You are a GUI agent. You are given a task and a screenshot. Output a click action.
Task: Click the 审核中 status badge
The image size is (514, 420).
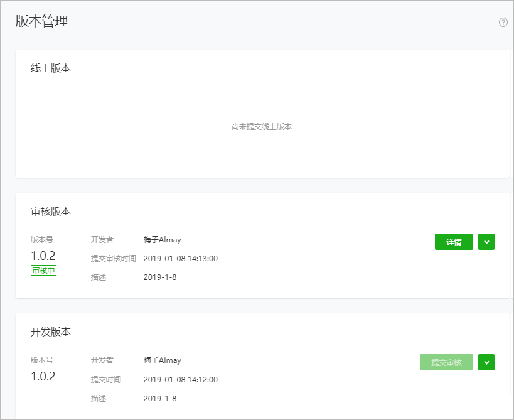tap(43, 270)
